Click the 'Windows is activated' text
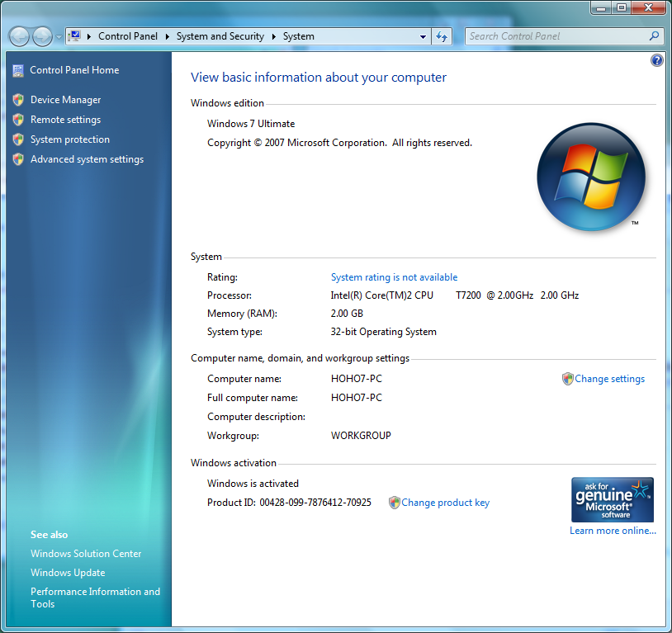 click(x=253, y=484)
